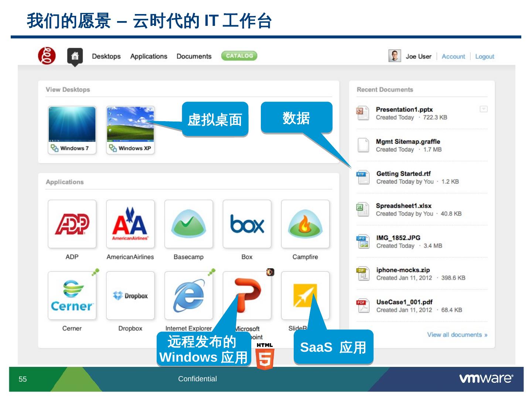This screenshot has height=399, width=532.
Task: Open the AmericanAirlines app icon
Action: 130,224
